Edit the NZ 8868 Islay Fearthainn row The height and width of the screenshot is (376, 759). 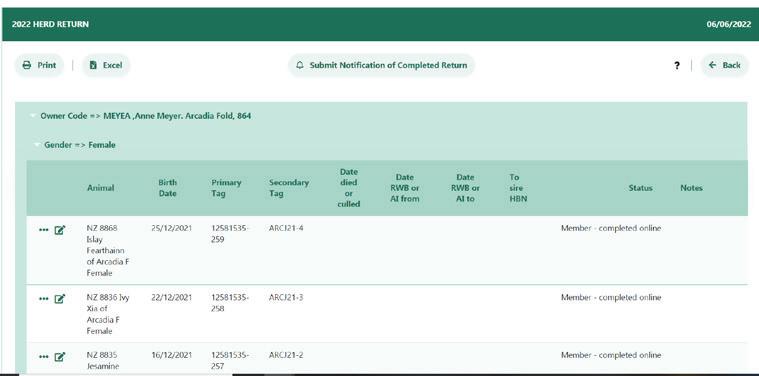click(60, 230)
